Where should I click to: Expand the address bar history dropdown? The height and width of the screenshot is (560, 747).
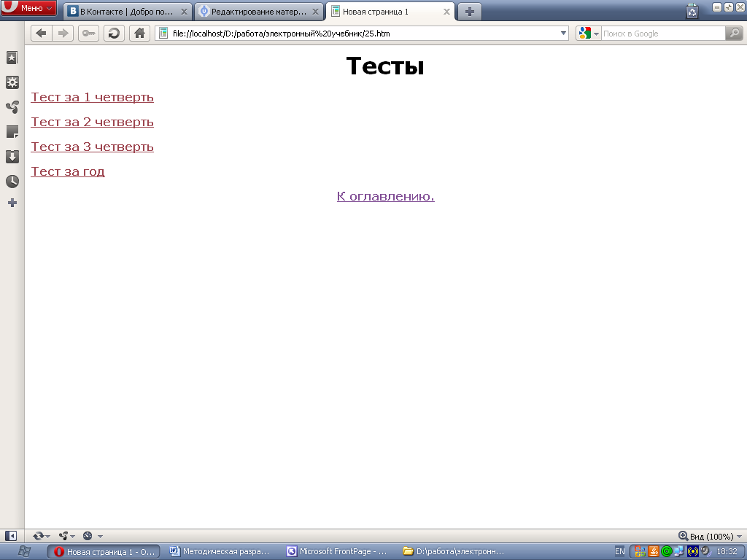tap(563, 34)
